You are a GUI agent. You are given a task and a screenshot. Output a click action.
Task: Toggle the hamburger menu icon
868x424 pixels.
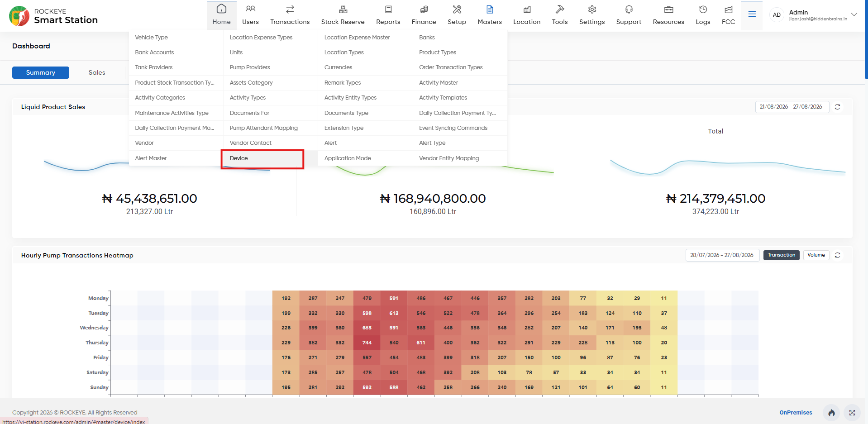[x=752, y=14]
